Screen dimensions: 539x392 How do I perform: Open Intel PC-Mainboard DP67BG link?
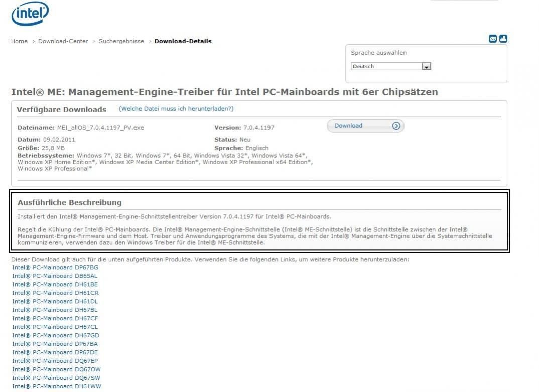pyautogui.click(x=55, y=267)
